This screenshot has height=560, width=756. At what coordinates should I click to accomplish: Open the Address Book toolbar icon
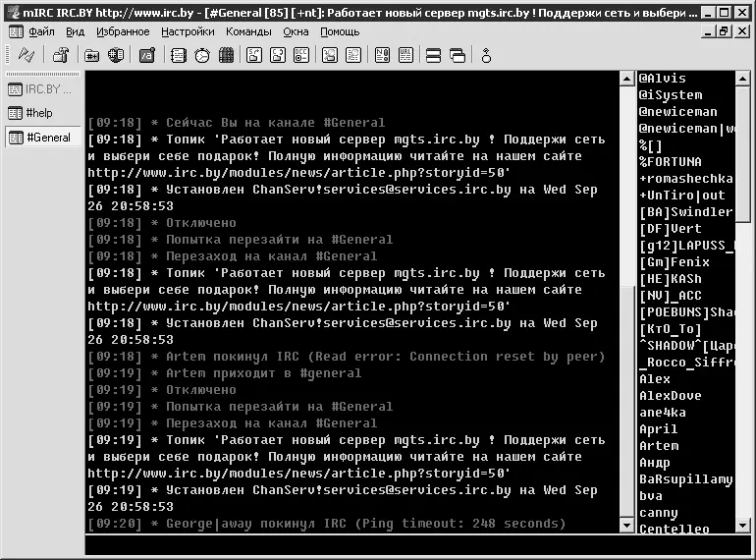179,55
